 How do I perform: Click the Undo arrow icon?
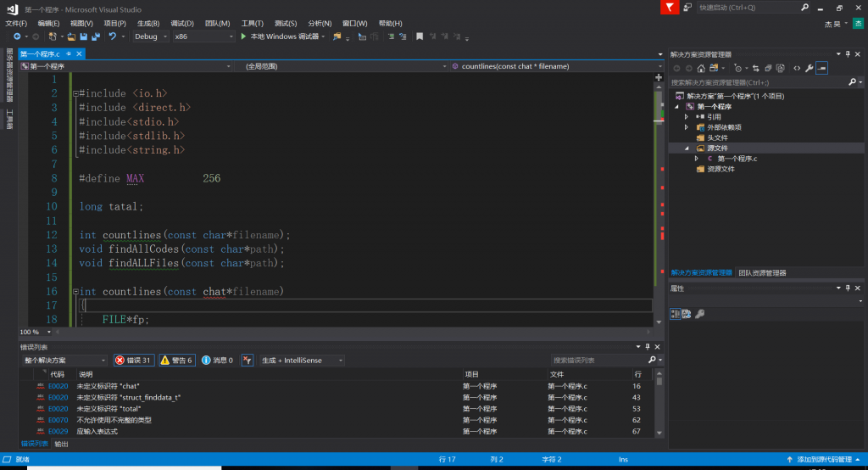point(113,36)
